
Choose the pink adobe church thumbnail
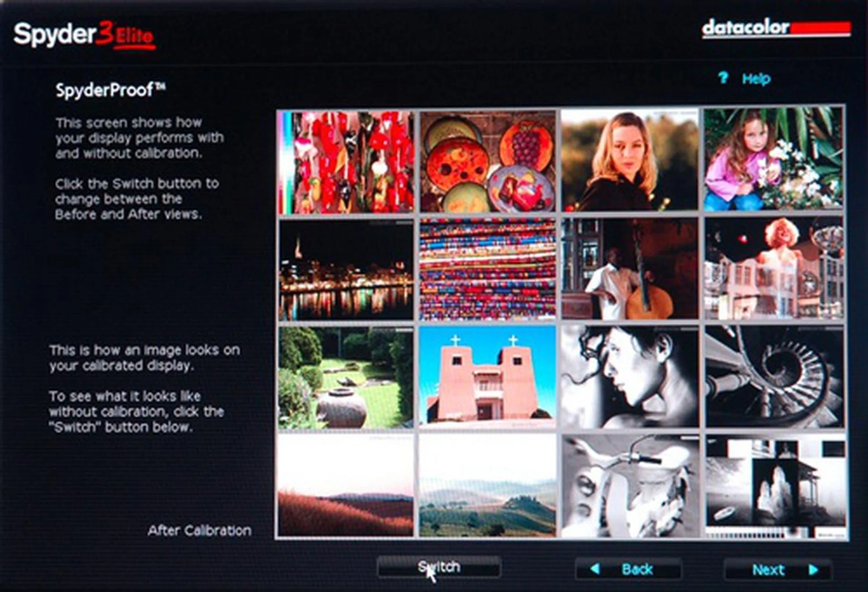pyautogui.click(x=487, y=376)
